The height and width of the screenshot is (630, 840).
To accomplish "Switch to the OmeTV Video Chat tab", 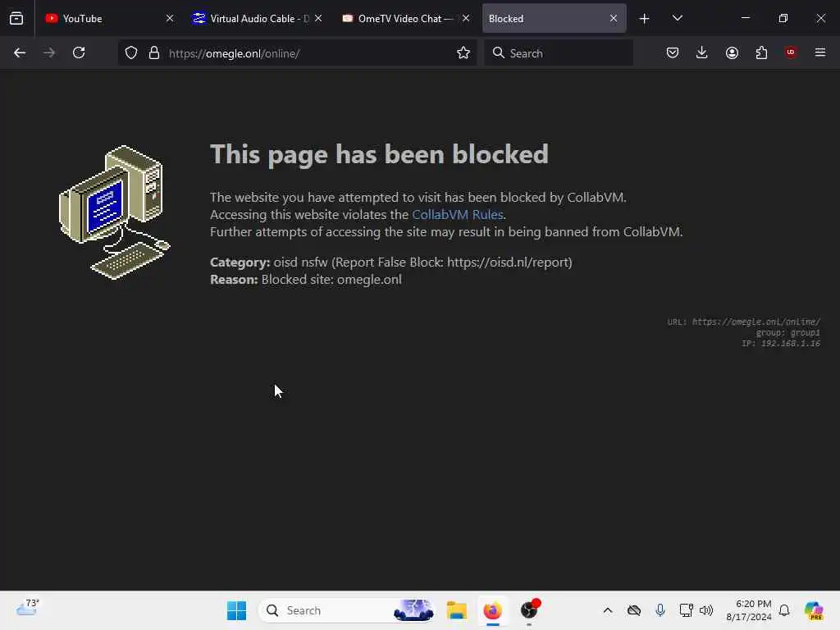I will point(405,18).
